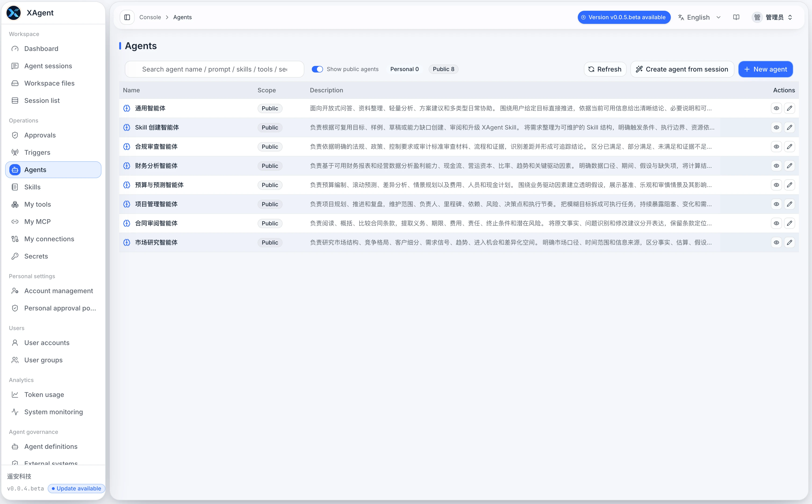
Task: Click Version v0.0.5.beta available banner
Action: click(x=624, y=17)
